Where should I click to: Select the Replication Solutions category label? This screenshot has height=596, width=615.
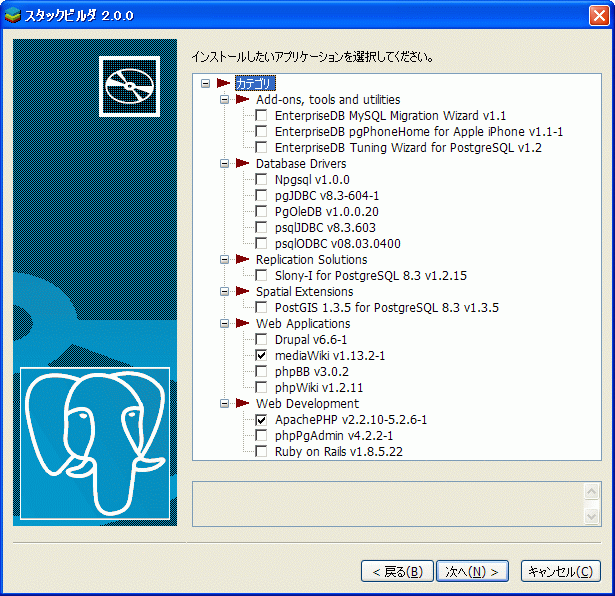point(311,260)
